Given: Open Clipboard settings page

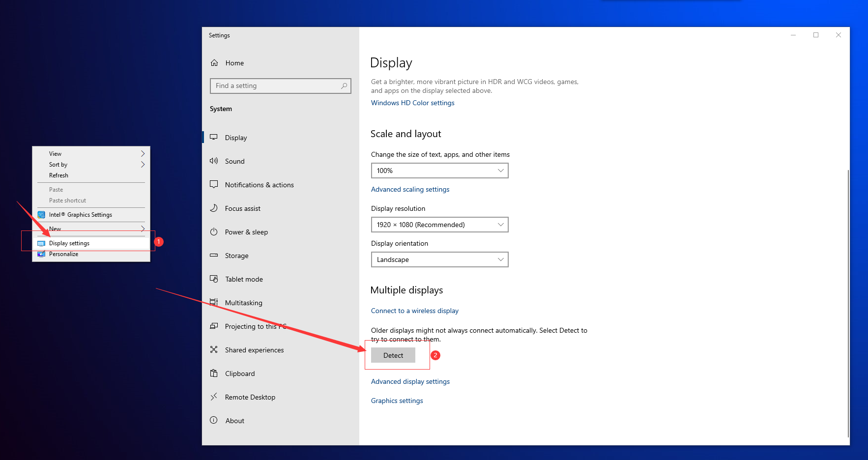Looking at the screenshot, I should click(x=281, y=374).
